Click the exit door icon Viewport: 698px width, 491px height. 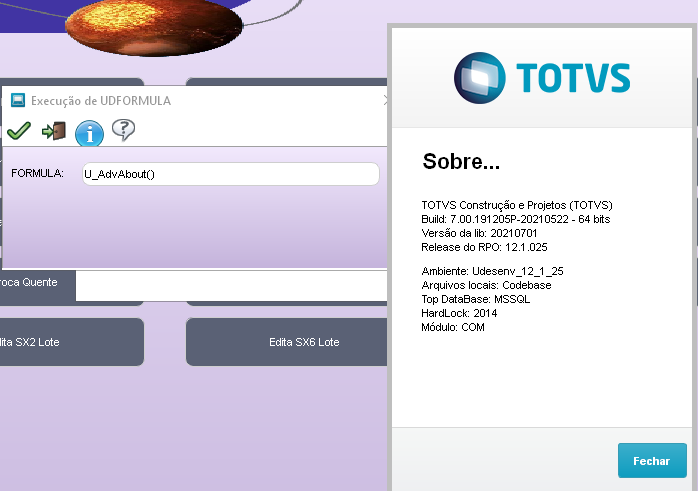point(54,131)
